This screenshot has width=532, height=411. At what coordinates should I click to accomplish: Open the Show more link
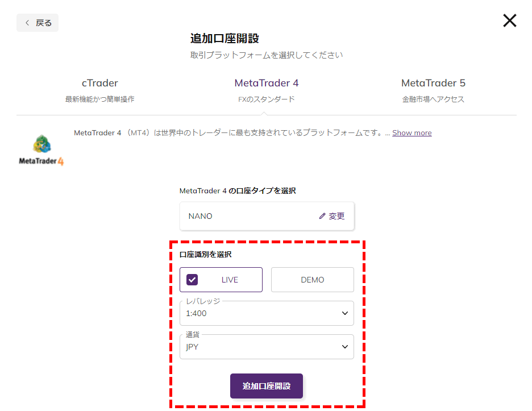coord(412,132)
